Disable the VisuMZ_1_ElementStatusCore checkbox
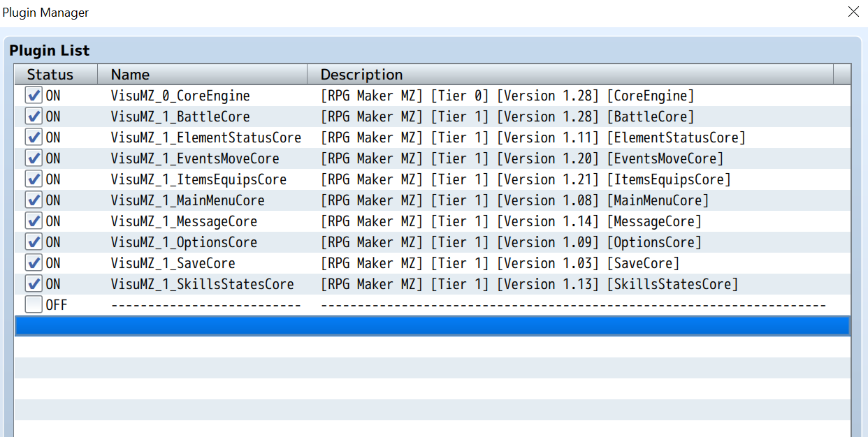Viewport: 868px width, 437px height. [x=34, y=138]
